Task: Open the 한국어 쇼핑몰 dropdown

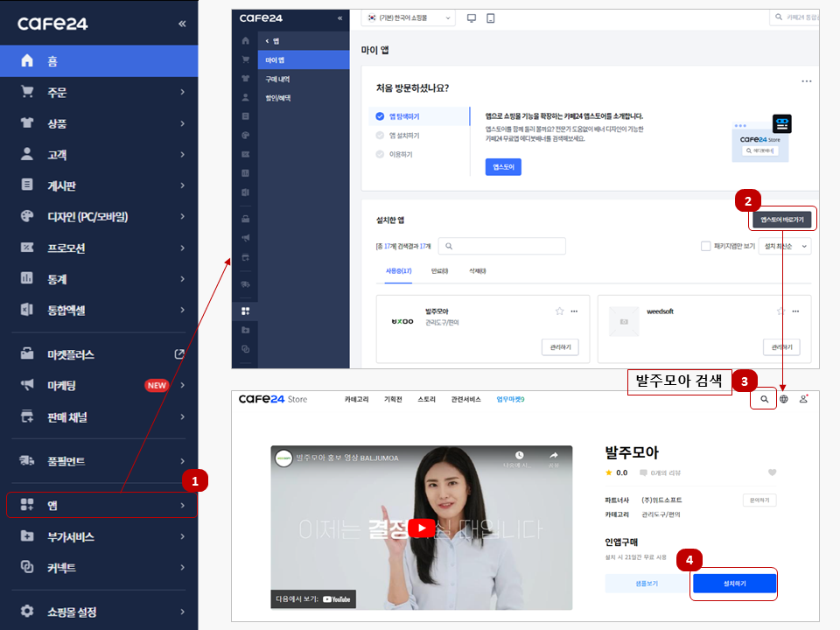Action: (x=409, y=18)
